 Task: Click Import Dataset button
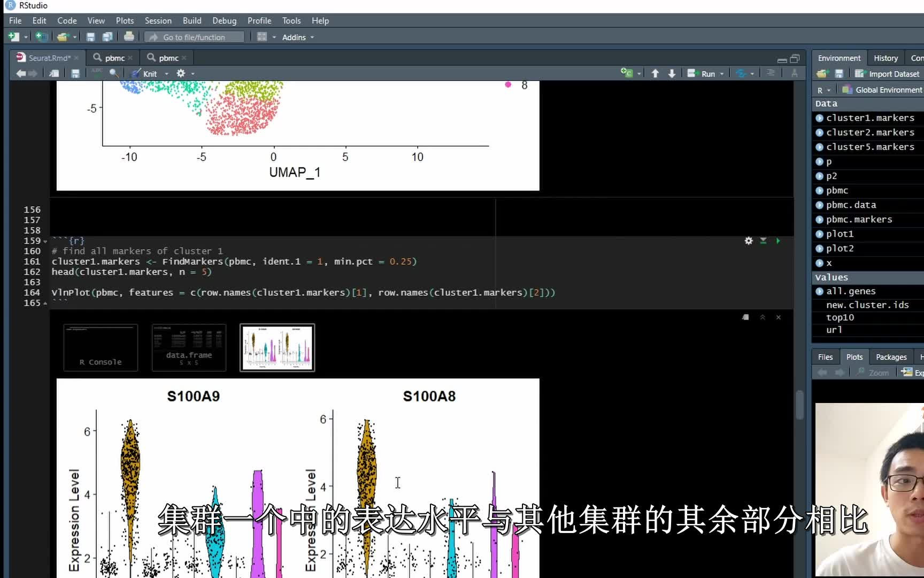click(887, 74)
